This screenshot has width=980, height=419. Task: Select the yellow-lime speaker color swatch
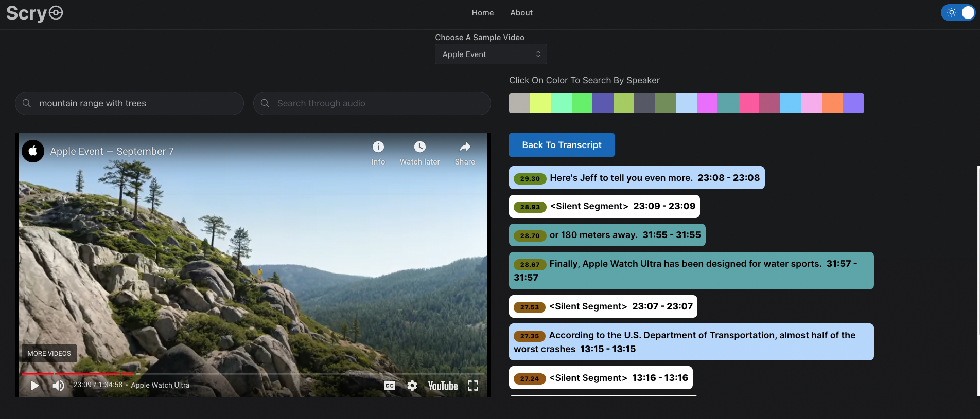pyautogui.click(x=540, y=103)
